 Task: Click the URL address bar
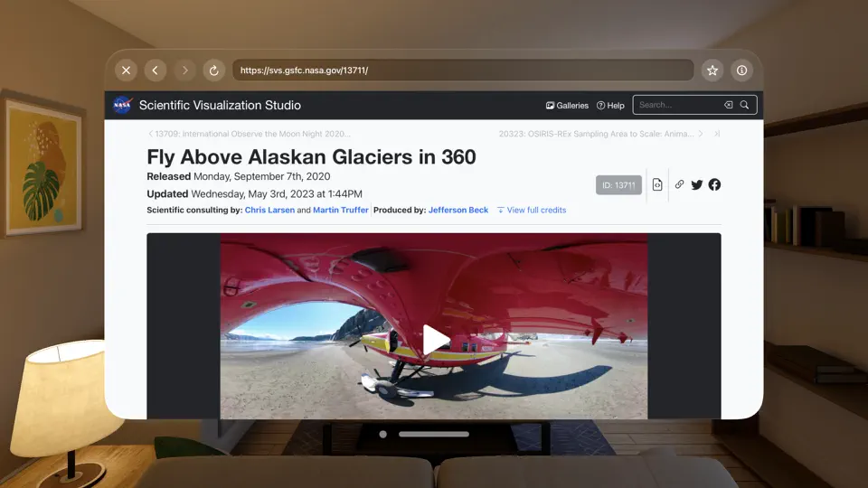(x=463, y=70)
